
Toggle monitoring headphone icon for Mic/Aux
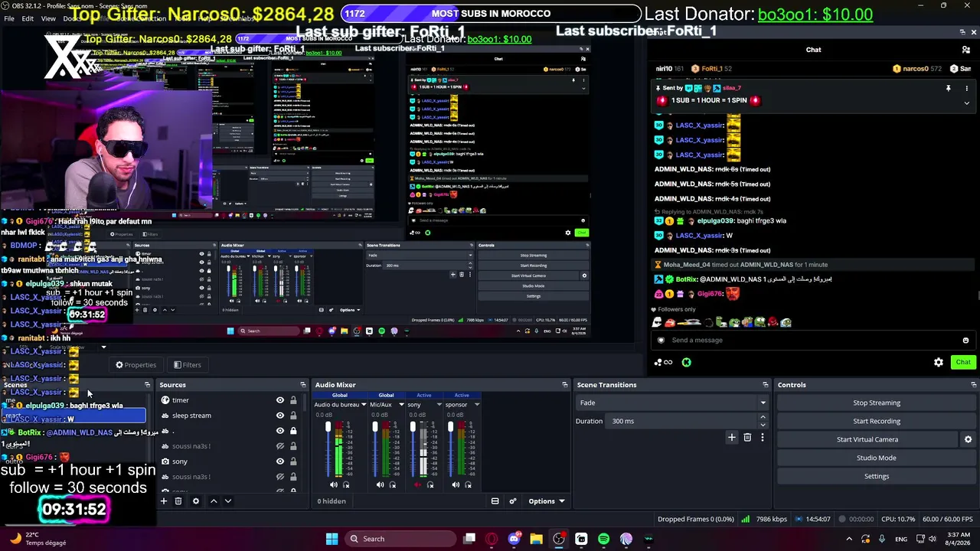393,484
